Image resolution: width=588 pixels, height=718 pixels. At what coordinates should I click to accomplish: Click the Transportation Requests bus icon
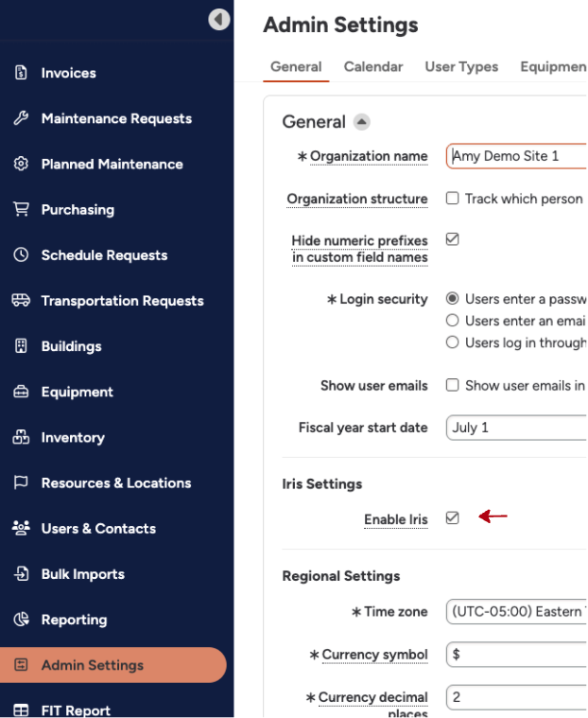pos(21,301)
